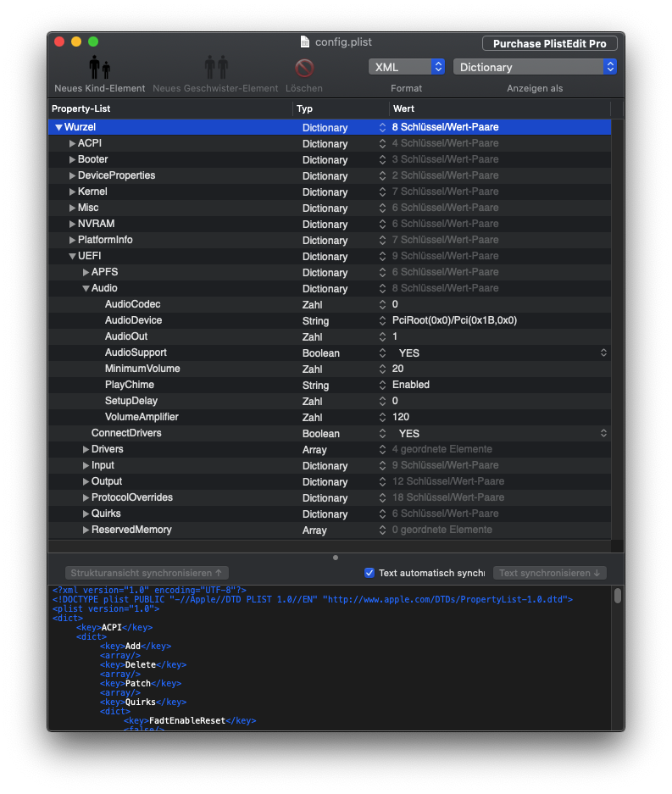Click the Property-List column header

tap(170, 108)
